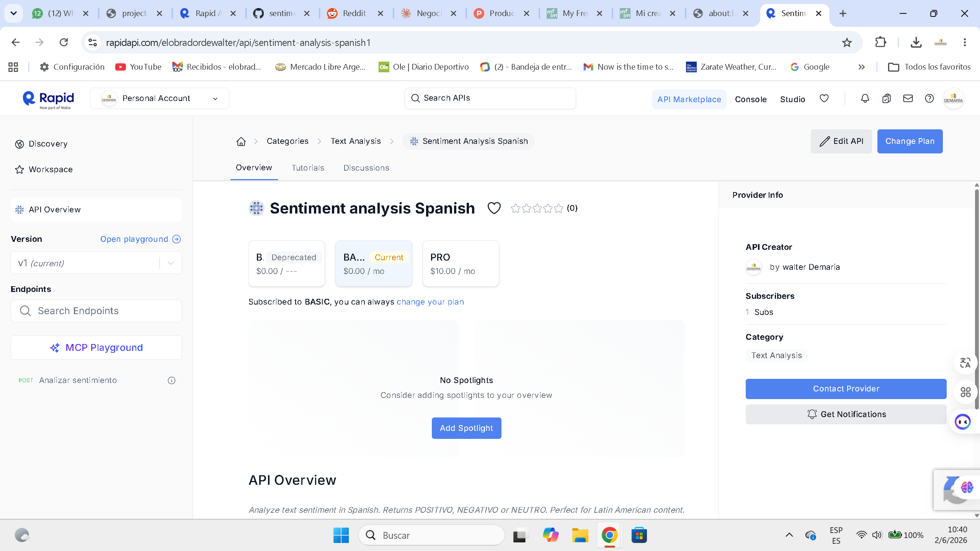Open Console in top navigation
Screen dimensions: 980x551
(751, 99)
